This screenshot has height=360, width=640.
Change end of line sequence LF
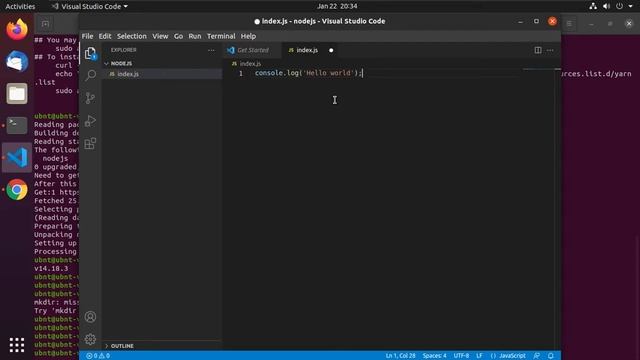click(479, 356)
